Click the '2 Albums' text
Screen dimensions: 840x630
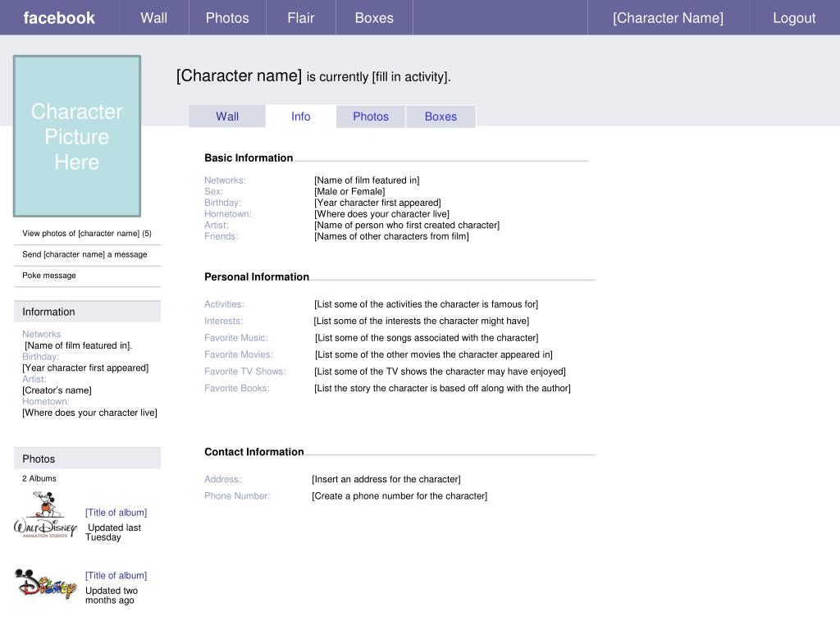(39, 478)
